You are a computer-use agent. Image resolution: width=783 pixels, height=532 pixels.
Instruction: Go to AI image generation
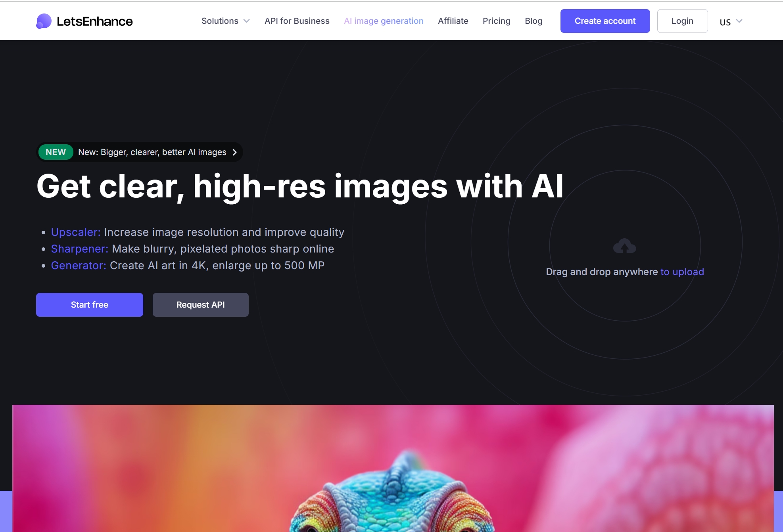click(384, 21)
